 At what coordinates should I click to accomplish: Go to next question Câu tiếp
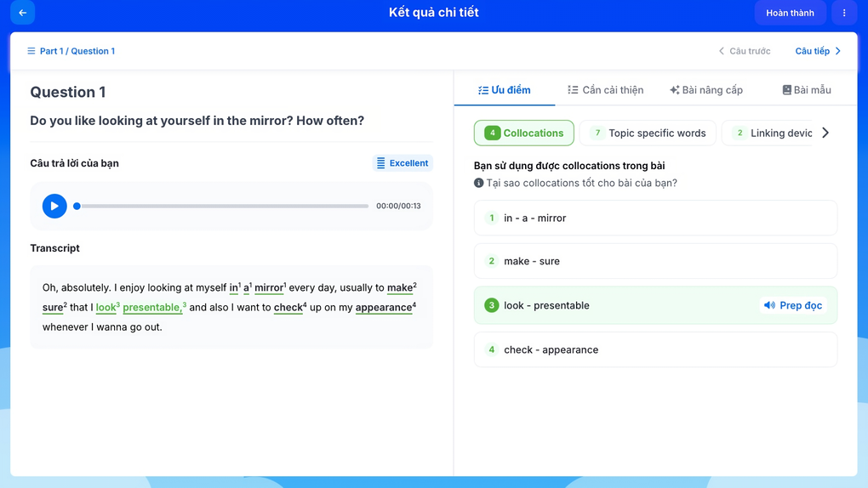818,51
